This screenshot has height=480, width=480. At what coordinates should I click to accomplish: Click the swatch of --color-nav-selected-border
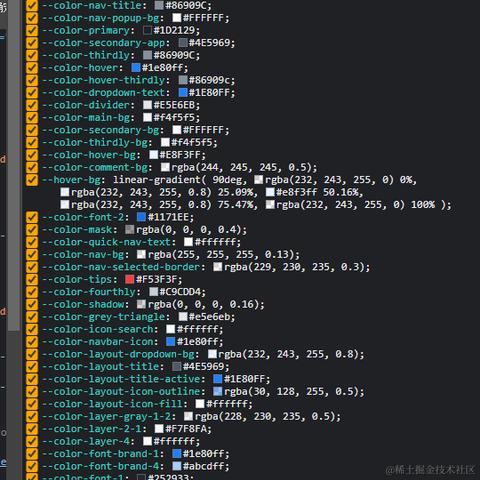218,267
